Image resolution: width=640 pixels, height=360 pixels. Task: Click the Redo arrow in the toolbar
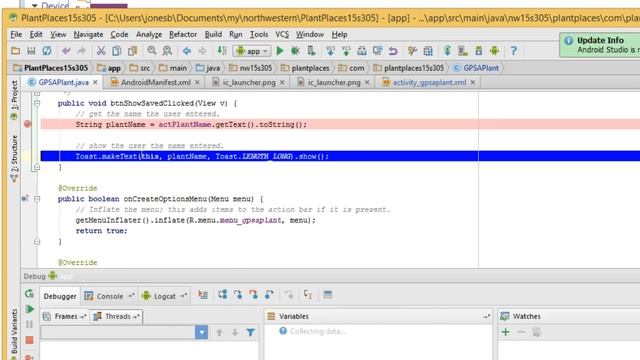tap(81, 51)
